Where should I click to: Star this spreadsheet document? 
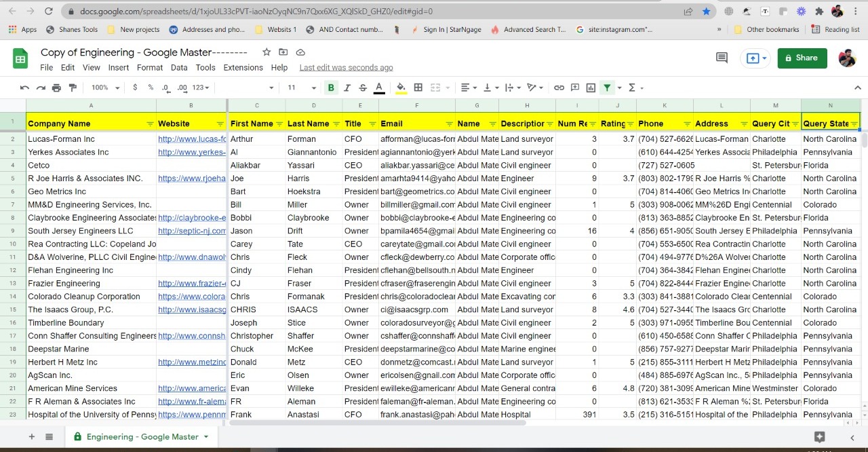click(x=267, y=52)
